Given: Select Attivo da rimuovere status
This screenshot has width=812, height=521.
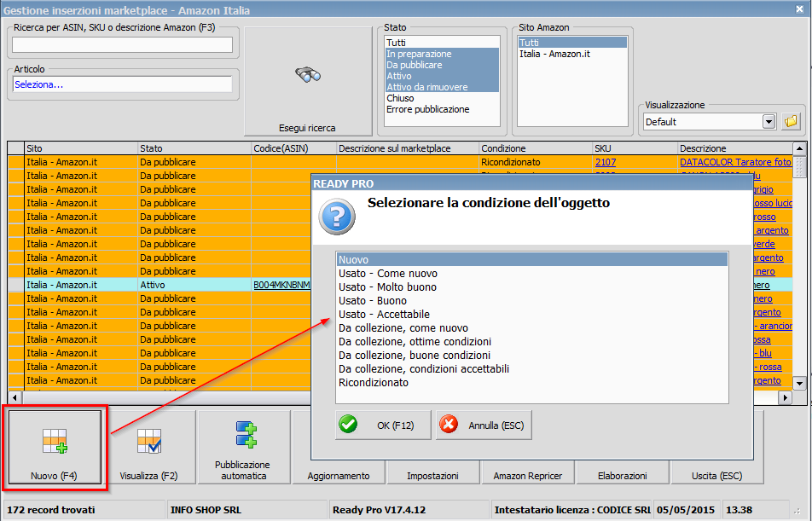Looking at the screenshot, I should point(442,87).
